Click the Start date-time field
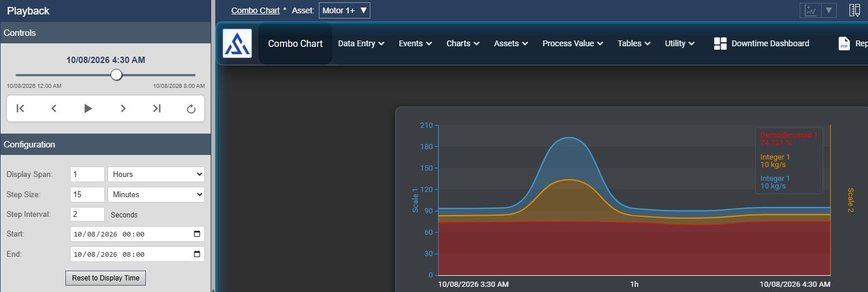Image resolution: width=868 pixels, height=292 pixels. [x=137, y=234]
